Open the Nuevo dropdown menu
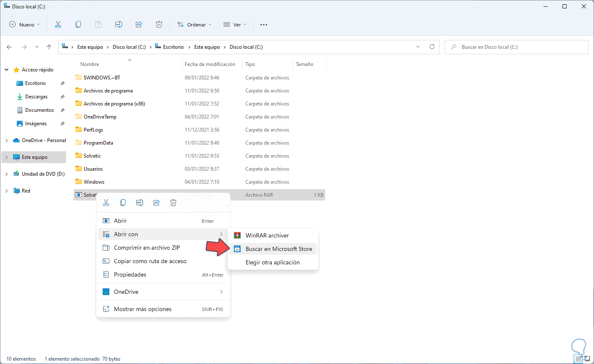594x364 pixels. pos(25,24)
